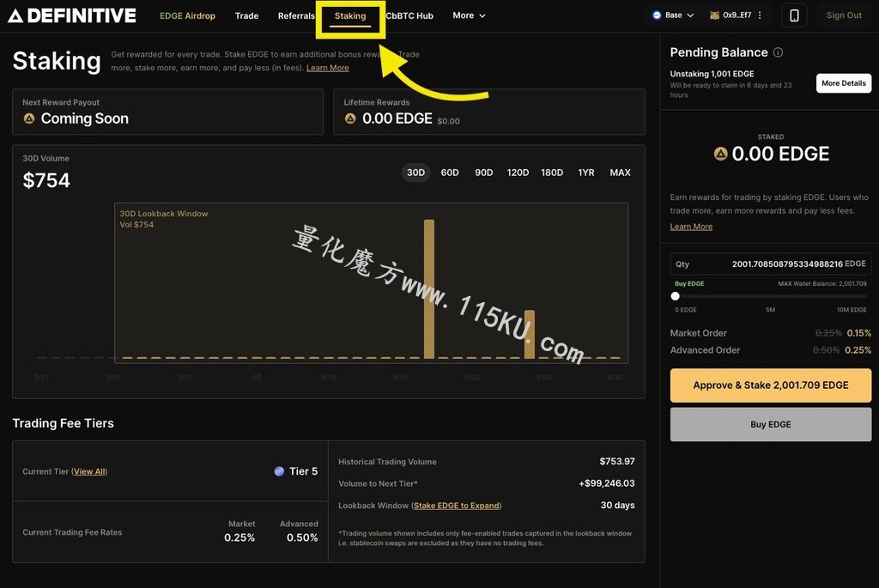Image resolution: width=879 pixels, height=588 pixels.
Task: Select the 90D volume range
Action: (484, 173)
